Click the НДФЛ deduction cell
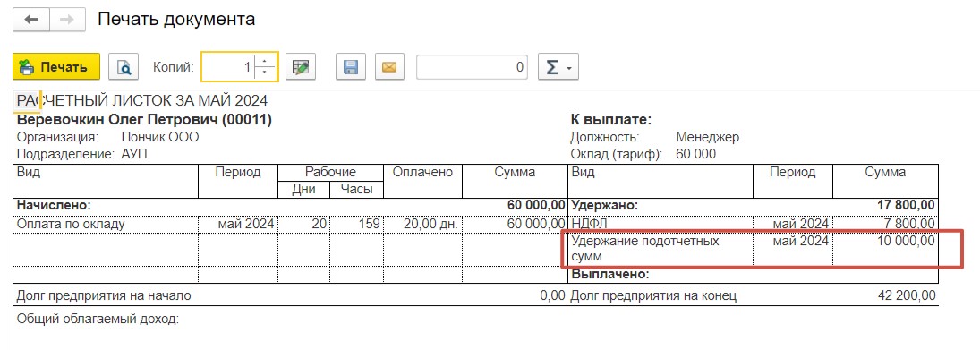 click(x=660, y=223)
